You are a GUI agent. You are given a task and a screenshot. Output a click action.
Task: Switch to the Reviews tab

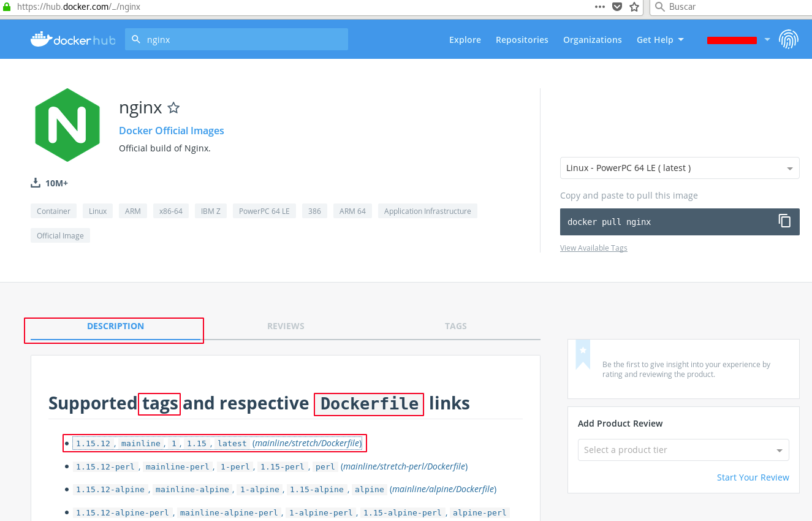pyautogui.click(x=286, y=326)
